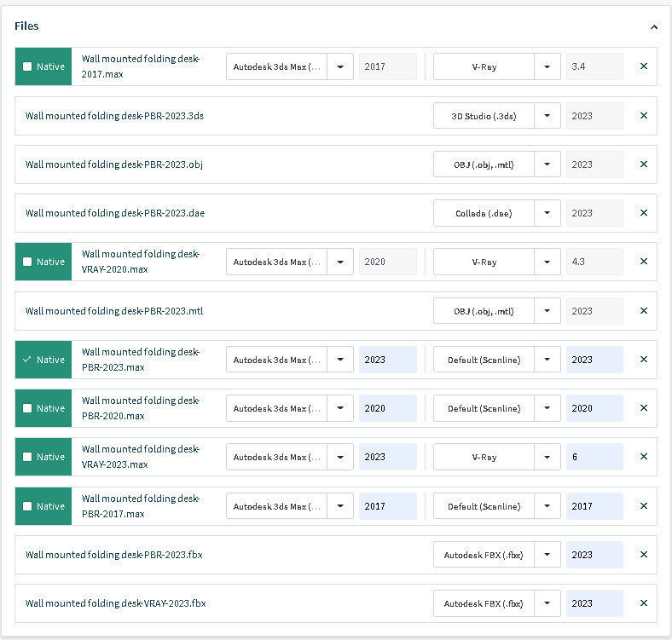Open Default (Scanline) renderer dropdown for PBR-2017.max
The image size is (672, 640).
point(547,506)
